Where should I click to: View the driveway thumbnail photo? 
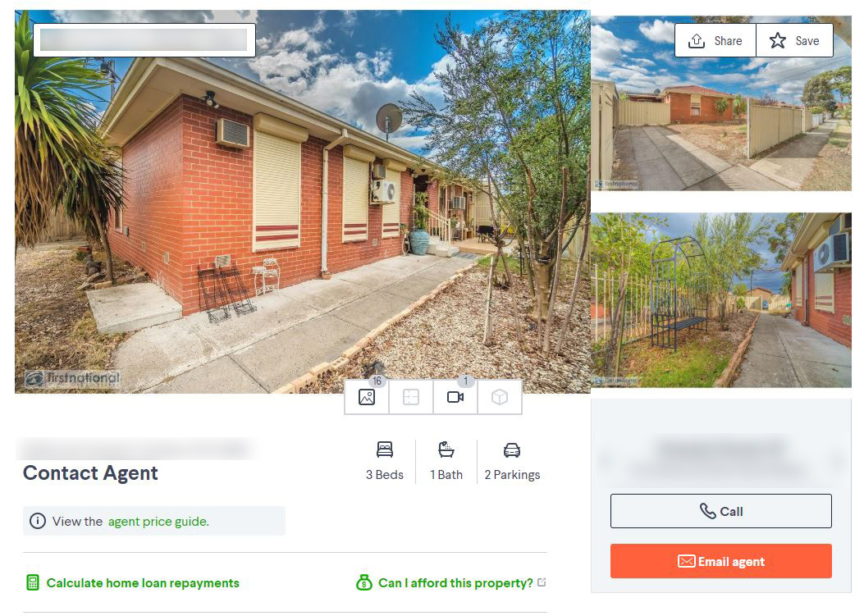pos(720,103)
